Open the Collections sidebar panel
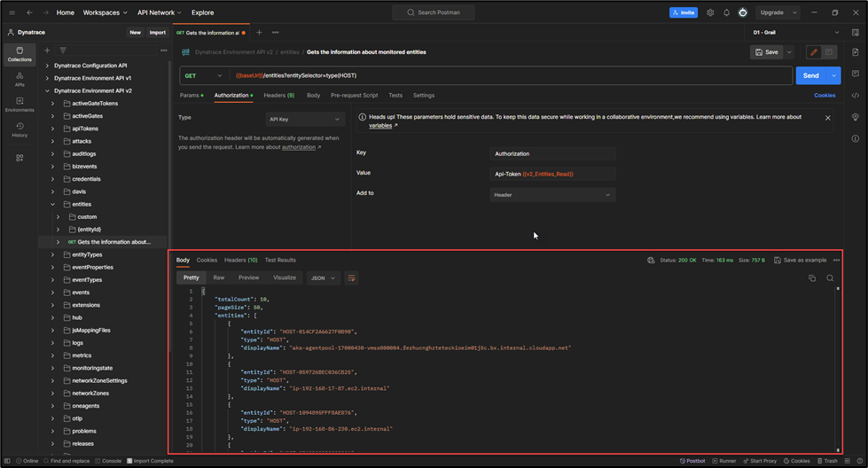The width and height of the screenshot is (868, 468). coord(20,54)
